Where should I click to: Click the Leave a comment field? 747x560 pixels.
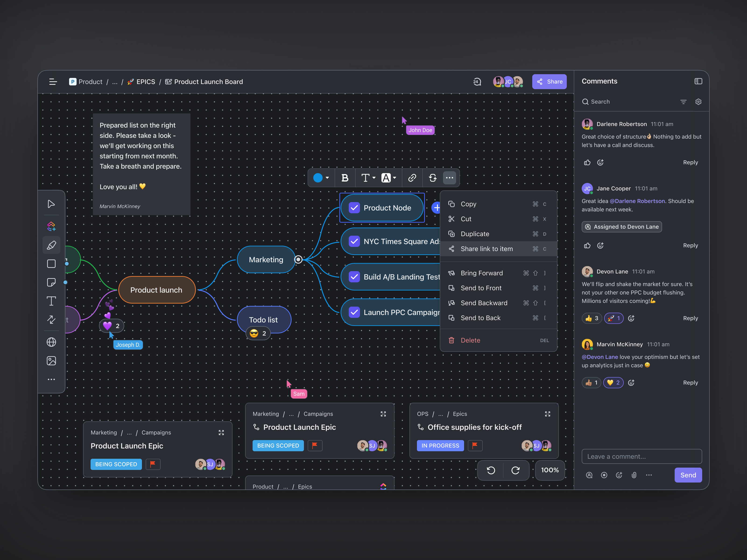[641, 456]
